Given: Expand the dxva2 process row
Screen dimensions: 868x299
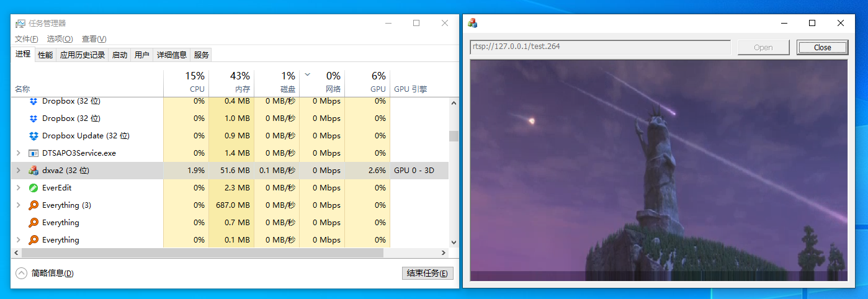Looking at the screenshot, I should 18,171.
